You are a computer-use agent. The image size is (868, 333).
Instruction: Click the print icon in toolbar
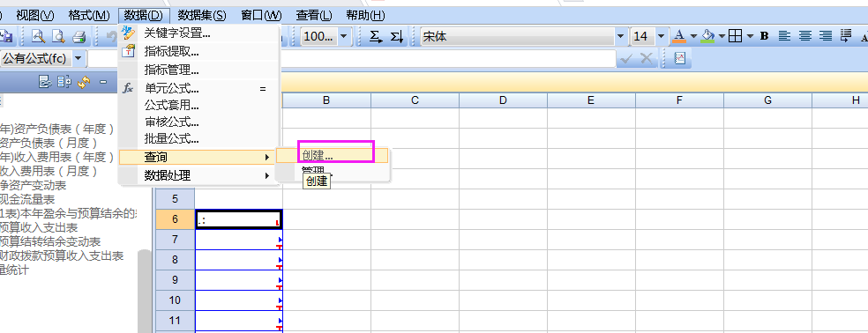tap(79, 36)
